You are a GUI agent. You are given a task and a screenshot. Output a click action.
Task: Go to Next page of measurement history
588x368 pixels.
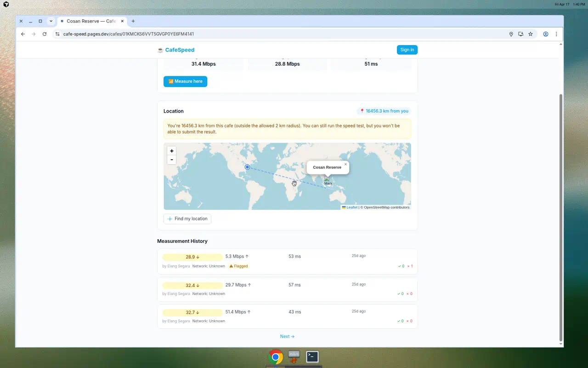(x=287, y=336)
